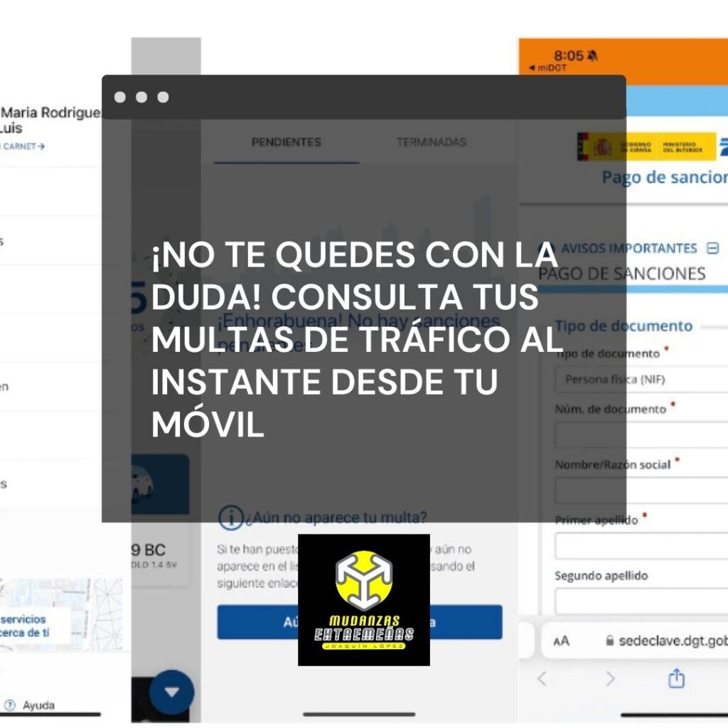Viewport: 728px width, 728px height.
Task: Focus the Primer apellido field
Action: click(x=642, y=546)
